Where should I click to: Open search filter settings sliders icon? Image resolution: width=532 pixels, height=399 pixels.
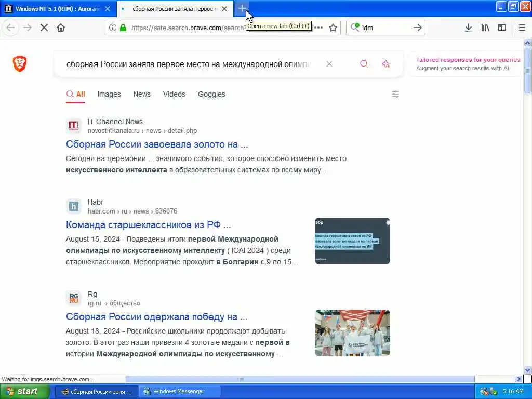[395, 95]
